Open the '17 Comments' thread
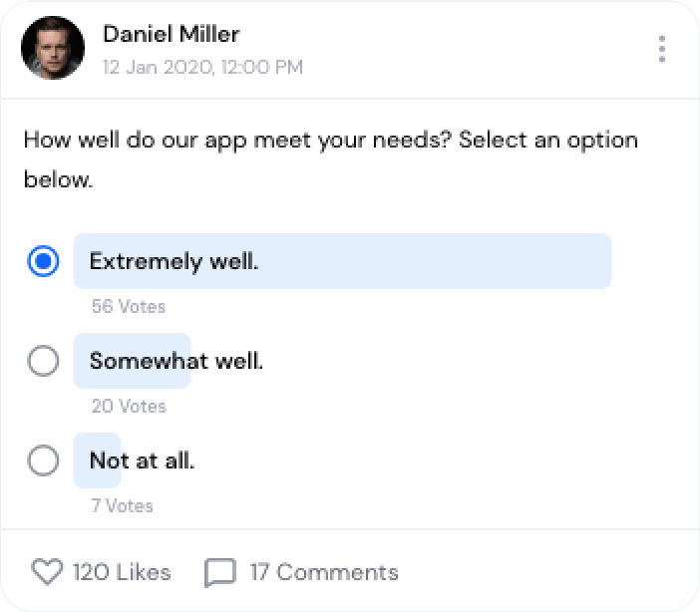700x612 pixels. [x=323, y=572]
